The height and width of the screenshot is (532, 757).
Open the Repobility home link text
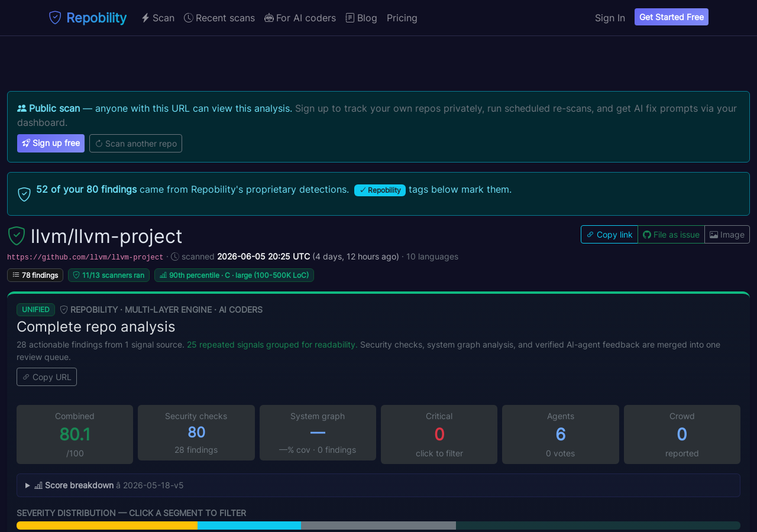point(96,18)
